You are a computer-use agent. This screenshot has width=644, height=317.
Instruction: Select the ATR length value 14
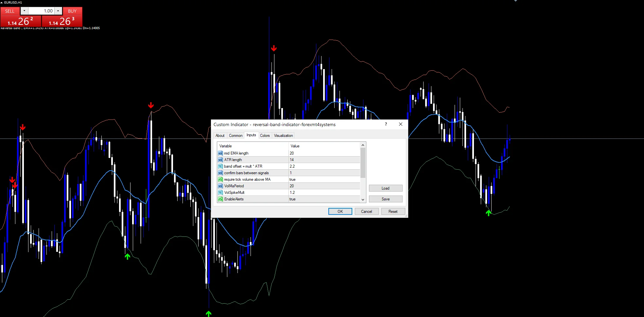[324, 160]
